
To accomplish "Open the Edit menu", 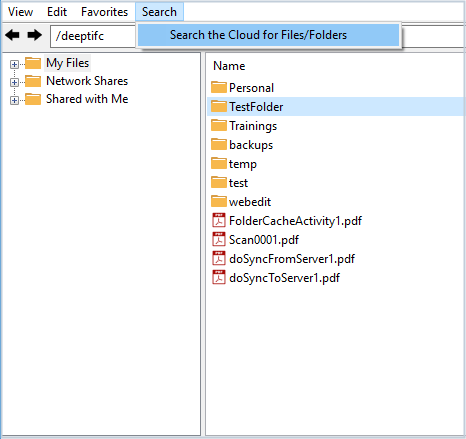I will click(x=57, y=12).
